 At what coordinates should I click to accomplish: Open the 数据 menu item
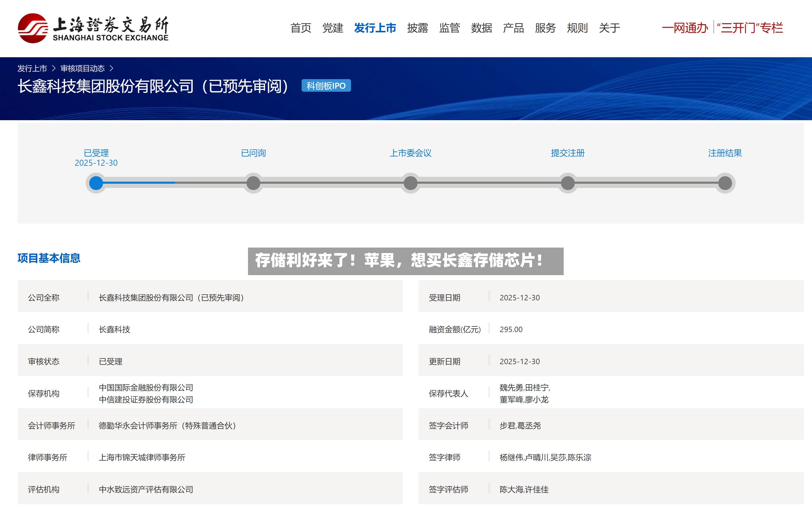point(481,28)
